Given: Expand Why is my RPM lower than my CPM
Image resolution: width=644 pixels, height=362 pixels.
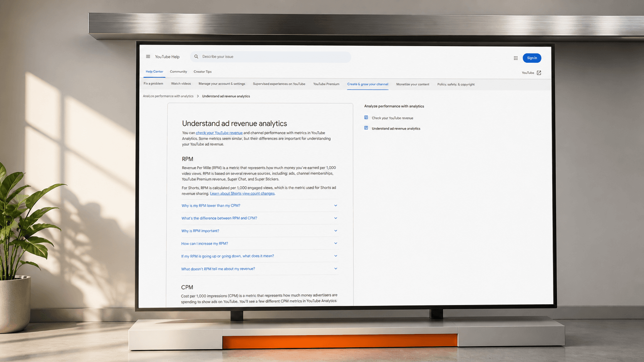Looking at the screenshot, I should click(260, 205).
